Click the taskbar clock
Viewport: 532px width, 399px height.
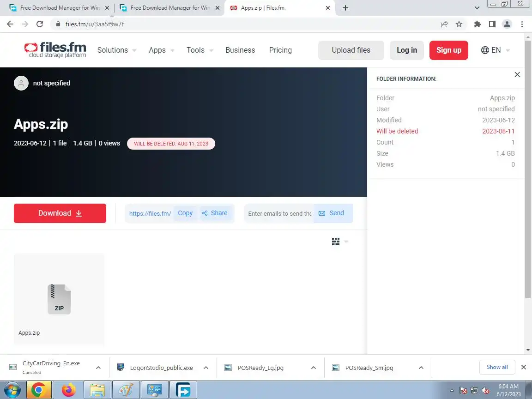click(508, 390)
